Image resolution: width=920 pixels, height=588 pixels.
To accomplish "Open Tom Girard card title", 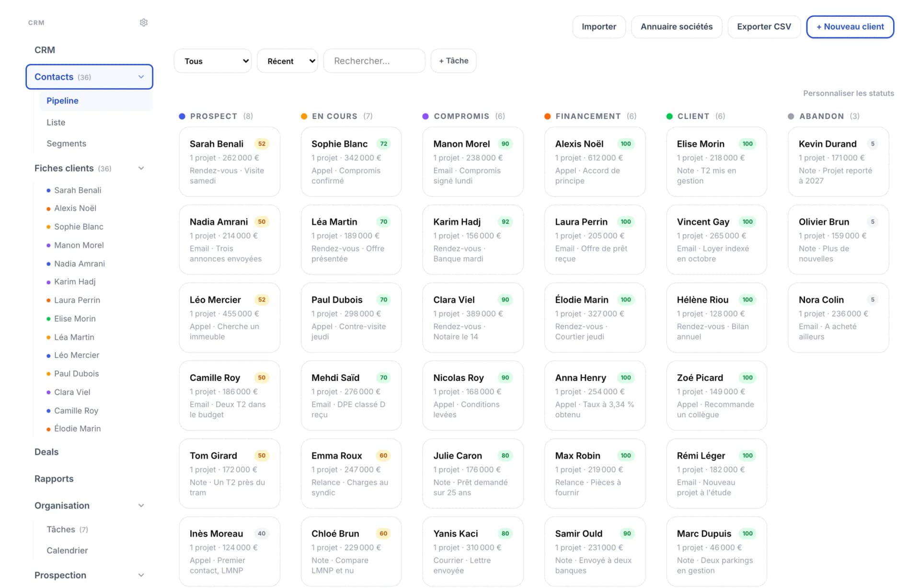I will [x=213, y=456].
